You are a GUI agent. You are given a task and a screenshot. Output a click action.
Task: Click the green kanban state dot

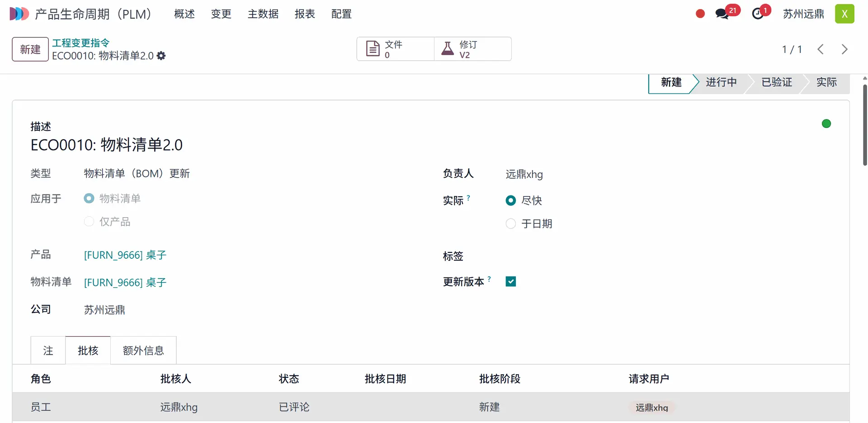point(826,124)
